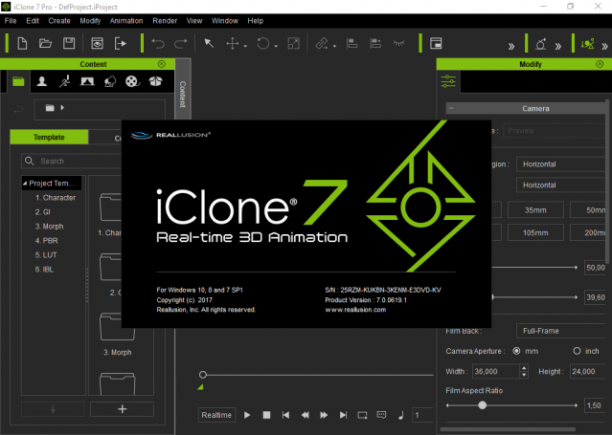Viewport: 612px width, 435px height.
Task: Open an existing project
Action: point(45,43)
